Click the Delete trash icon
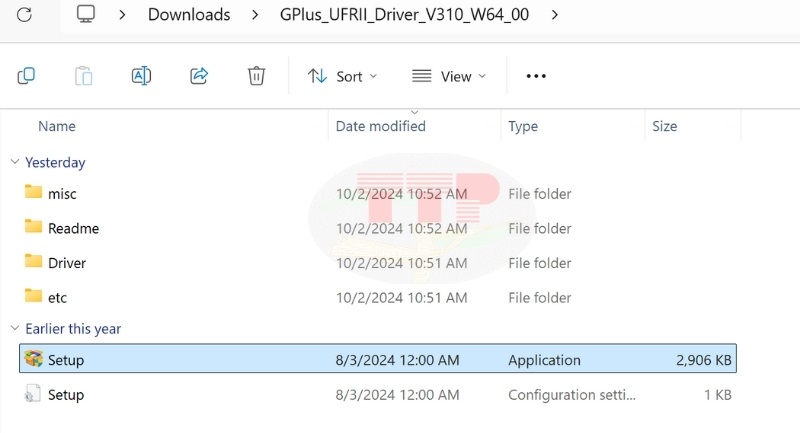 coord(256,76)
